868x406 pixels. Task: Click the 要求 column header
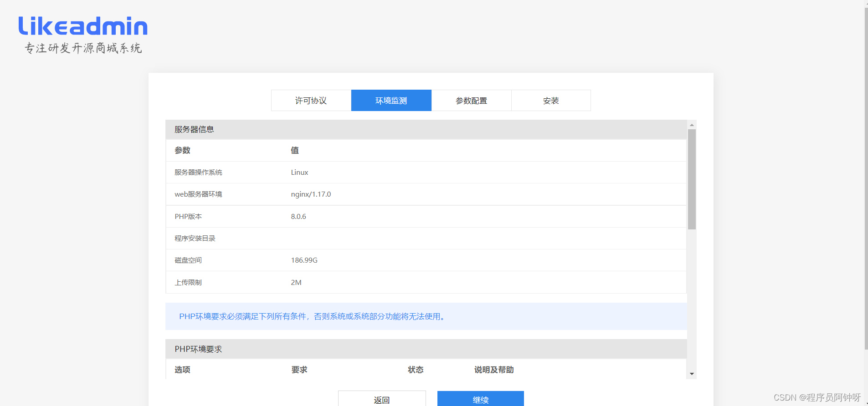click(x=299, y=370)
